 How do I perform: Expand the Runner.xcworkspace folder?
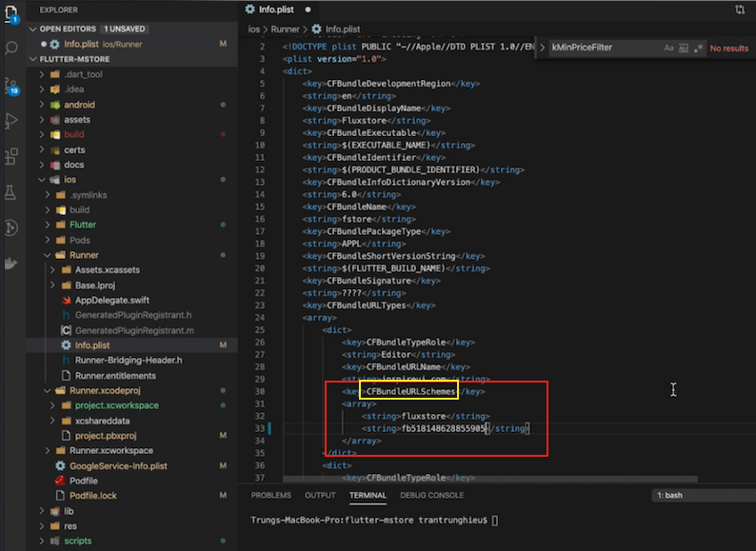[x=48, y=451]
